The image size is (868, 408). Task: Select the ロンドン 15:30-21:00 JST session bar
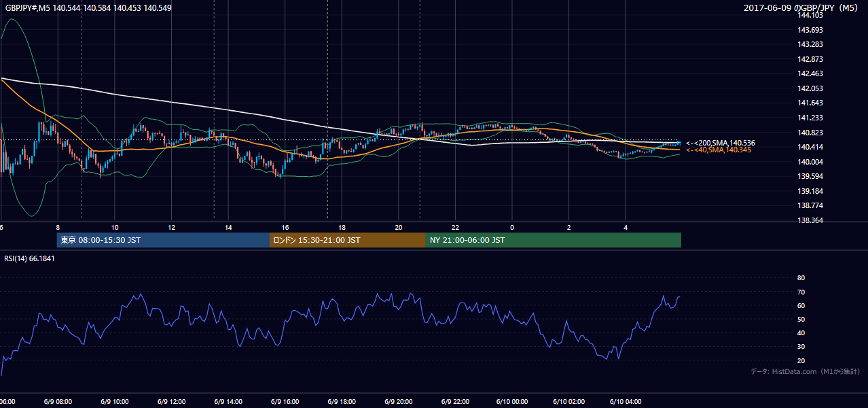(348, 240)
